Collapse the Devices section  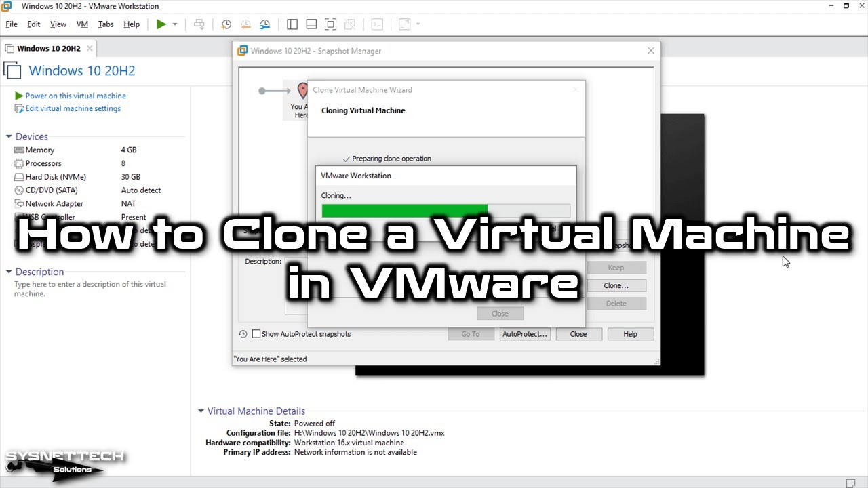tap(9, 137)
